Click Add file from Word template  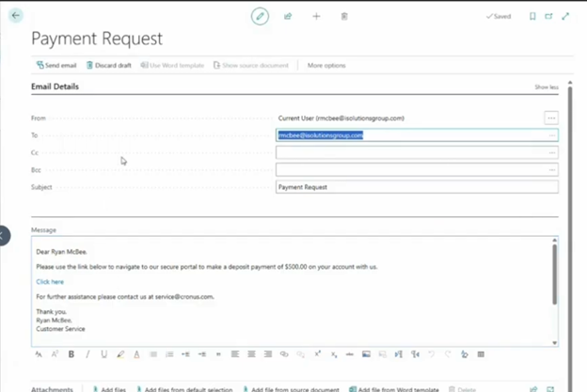(394, 389)
